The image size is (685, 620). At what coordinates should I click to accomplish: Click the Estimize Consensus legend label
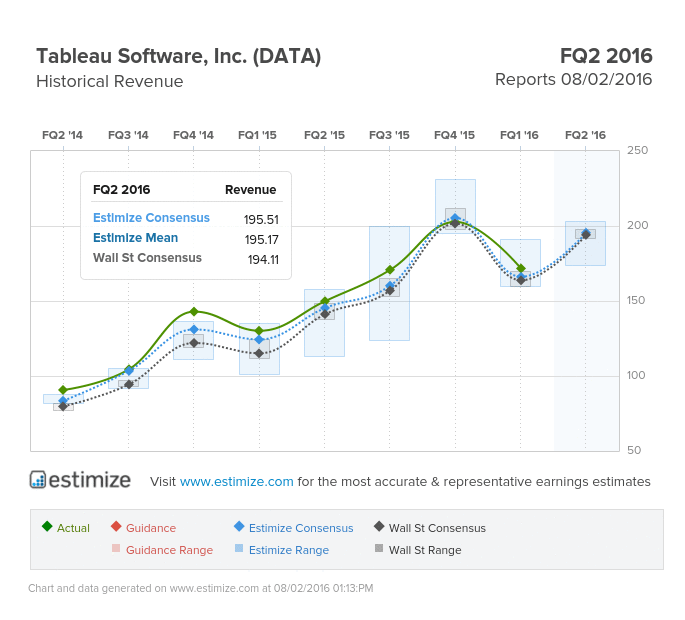(x=301, y=528)
